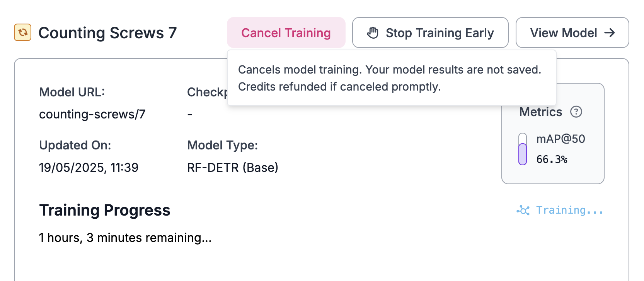The image size is (644, 281).
Task: Click the 19/05/2025, 11:39 updated date
Action: [x=89, y=168]
